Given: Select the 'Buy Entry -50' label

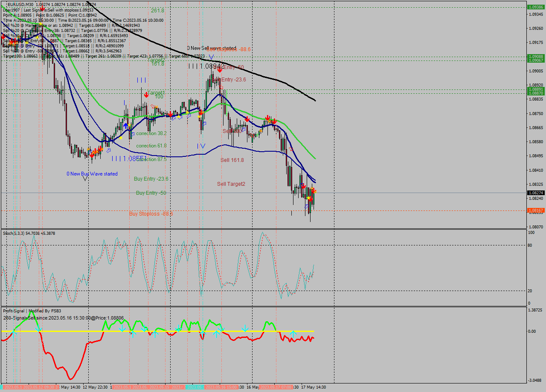Looking at the screenshot, I should coord(151,193).
